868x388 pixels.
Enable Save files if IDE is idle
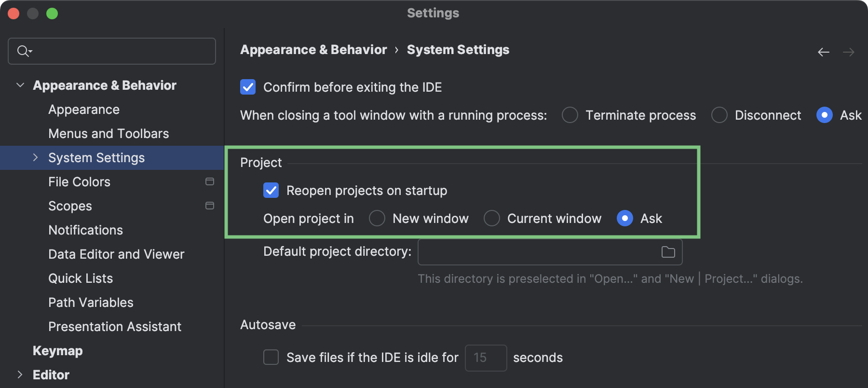271,357
